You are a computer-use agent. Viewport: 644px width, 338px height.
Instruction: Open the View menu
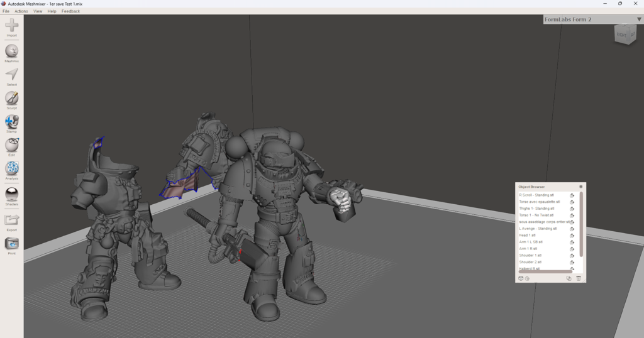click(38, 11)
